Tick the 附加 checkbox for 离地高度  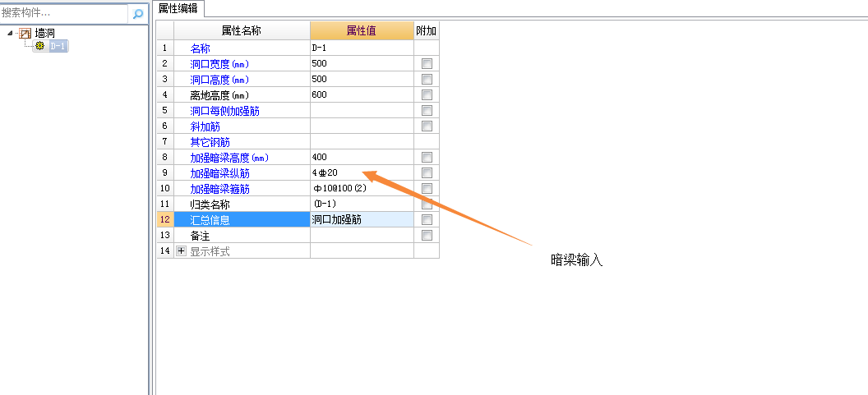pyautogui.click(x=427, y=94)
